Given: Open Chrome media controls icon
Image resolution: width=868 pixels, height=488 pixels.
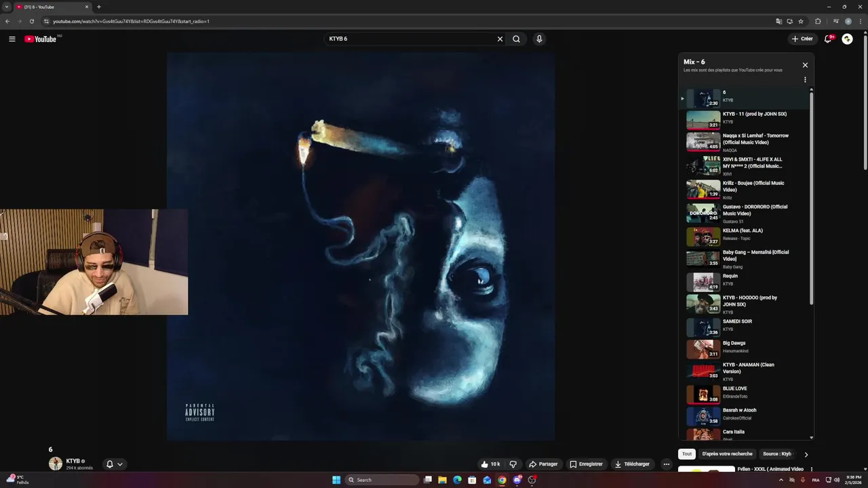Looking at the screenshot, I should 836,21.
